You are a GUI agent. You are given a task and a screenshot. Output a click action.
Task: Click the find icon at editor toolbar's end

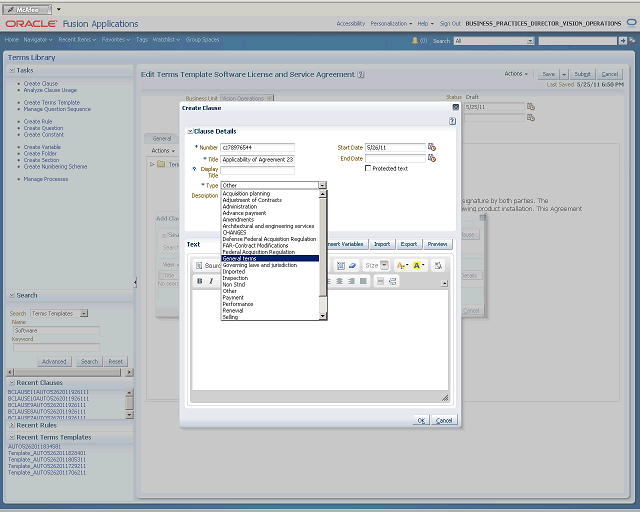pyautogui.click(x=438, y=265)
